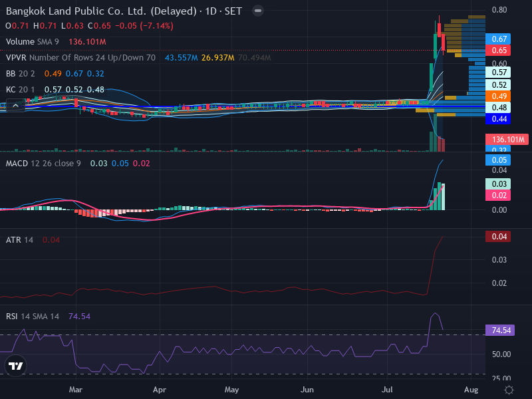Click the Jul label on time axis
Screen dimensions: 532x399
[x=387, y=390]
